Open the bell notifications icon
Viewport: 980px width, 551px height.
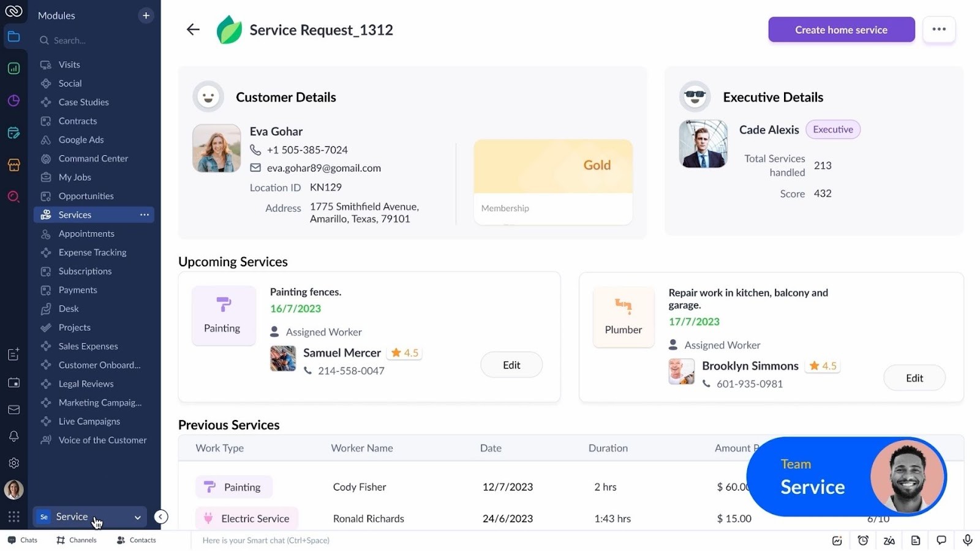[13, 436]
